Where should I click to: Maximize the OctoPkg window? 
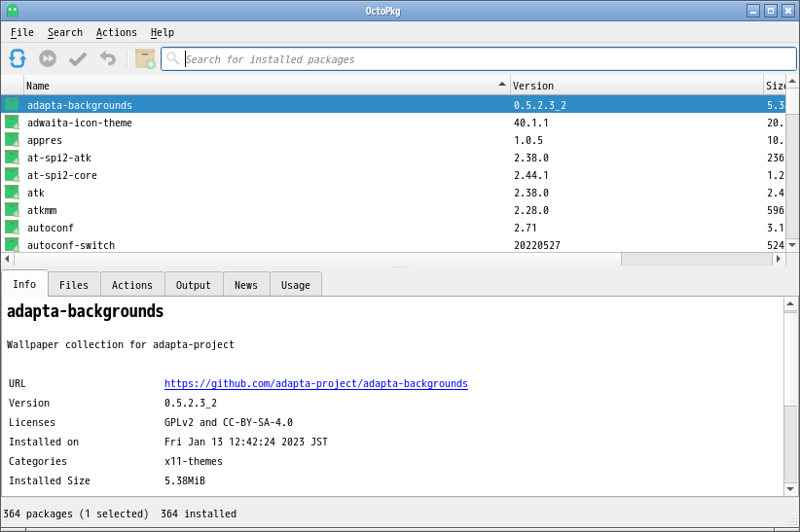pyautogui.click(x=771, y=11)
